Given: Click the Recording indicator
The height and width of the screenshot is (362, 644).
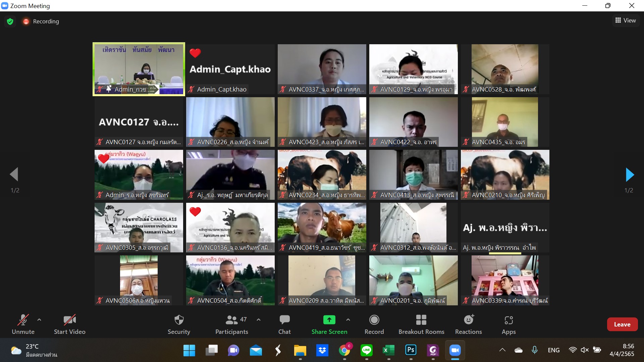Looking at the screenshot, I should pyautogui.click(x=41, y=21).
